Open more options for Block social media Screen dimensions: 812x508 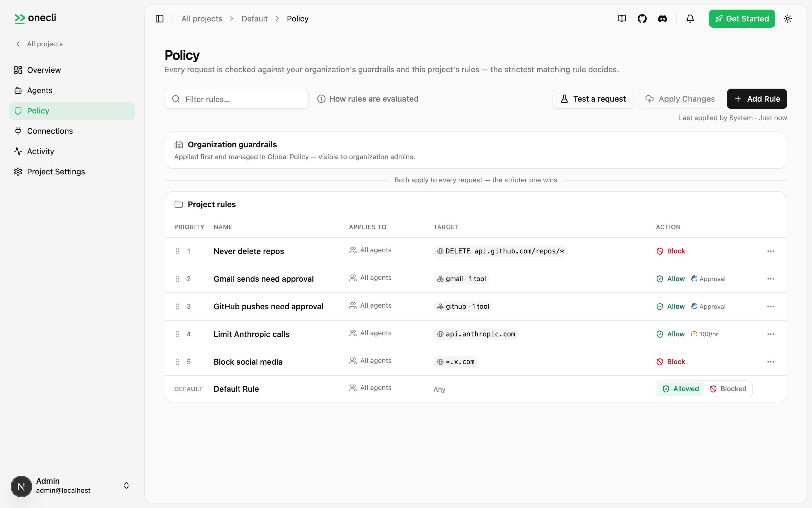(771, 362)
